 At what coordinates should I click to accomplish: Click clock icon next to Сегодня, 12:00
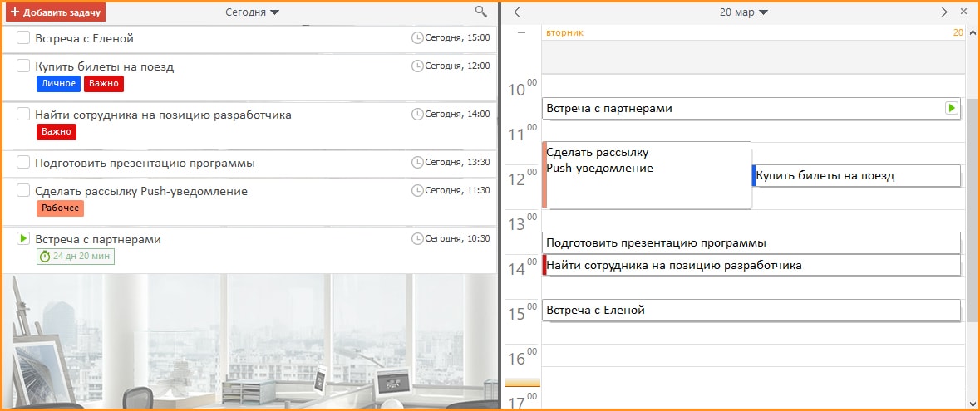click(417, 66)
